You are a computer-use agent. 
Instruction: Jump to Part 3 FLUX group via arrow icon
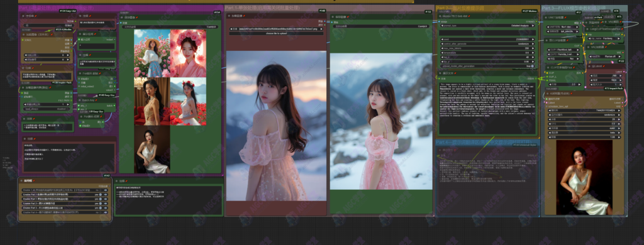click(x=106, y=208)
